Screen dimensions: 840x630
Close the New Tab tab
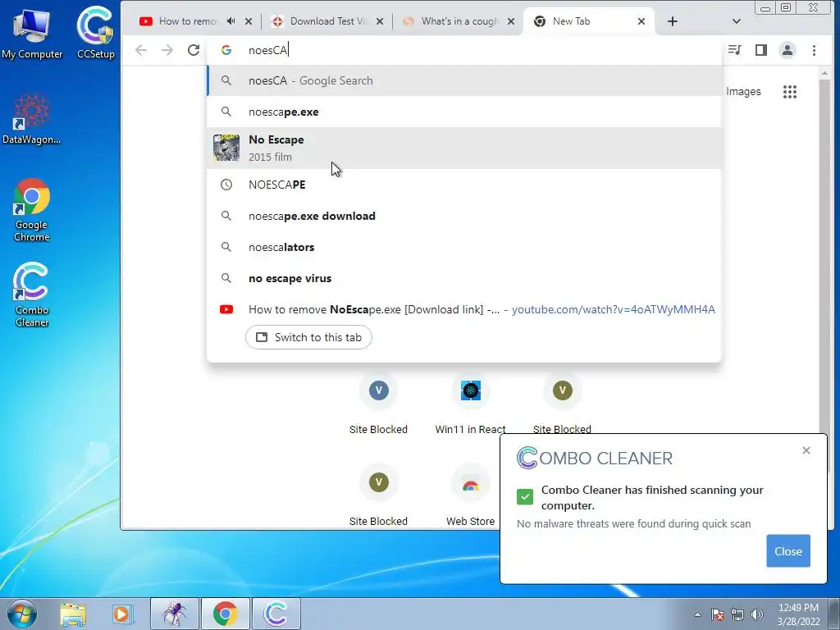pos(641,21)
